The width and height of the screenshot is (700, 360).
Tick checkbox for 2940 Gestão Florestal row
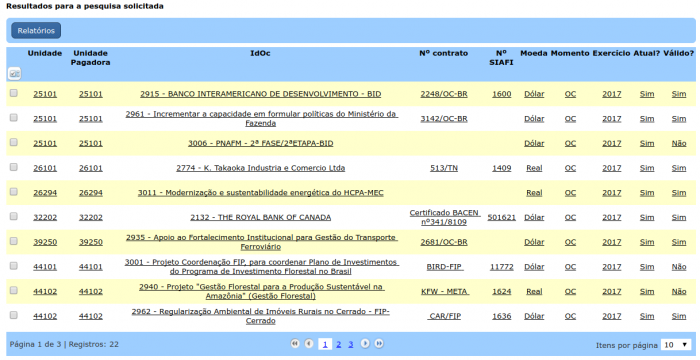coord(14,290)
